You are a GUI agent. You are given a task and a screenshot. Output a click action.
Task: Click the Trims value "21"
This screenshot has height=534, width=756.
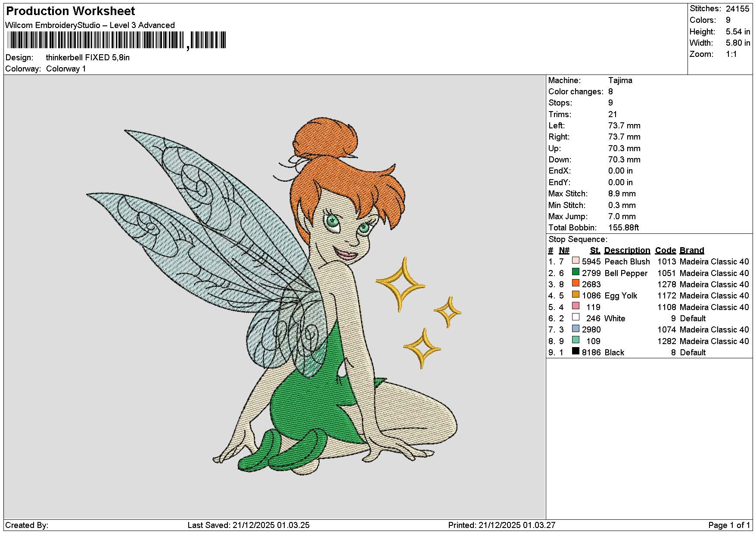pos(613,115)
